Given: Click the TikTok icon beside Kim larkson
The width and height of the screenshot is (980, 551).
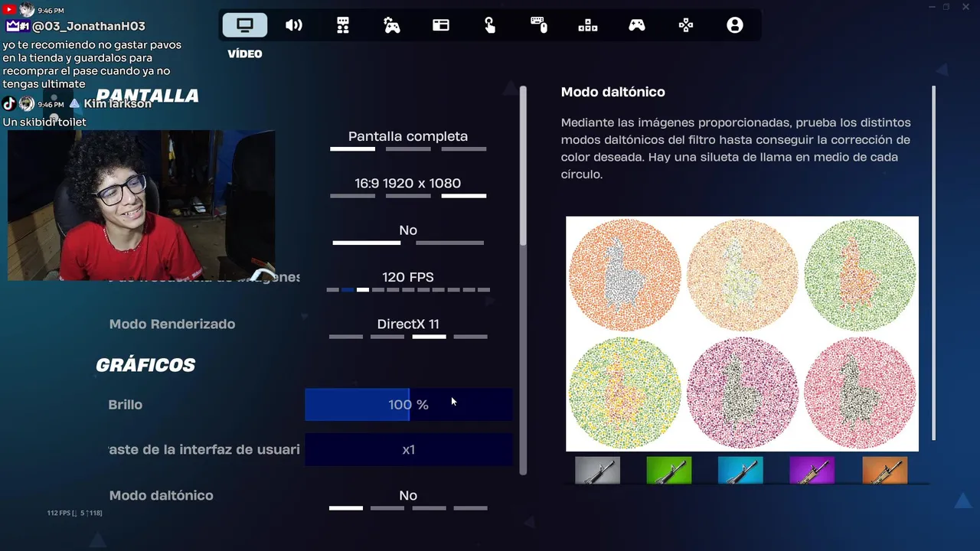Looking at the screenshot, I should tap(9, 103).
